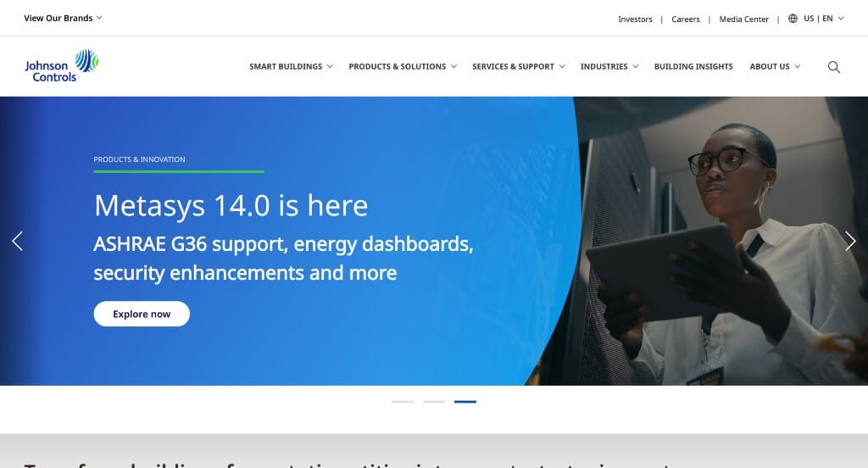Expand the Industries menu
Screen dimensions: 868x468
[609, 66]
